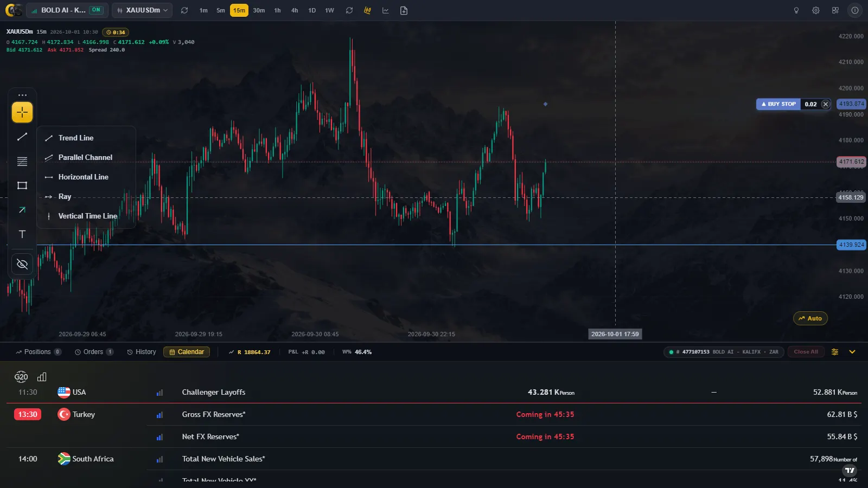The width and height of the screenshot is (868, 488).
Task: Switch to the 5m timeframe
Action: [221, 10]
